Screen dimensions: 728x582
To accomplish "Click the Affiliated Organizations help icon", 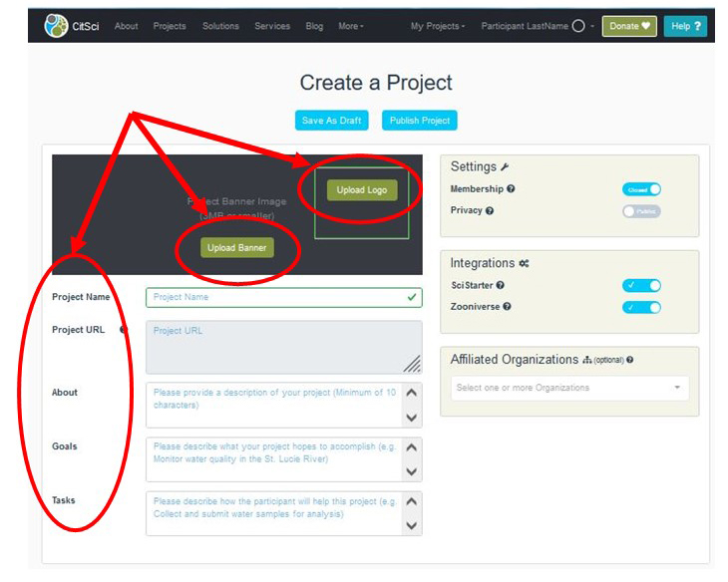I will 630,360.
